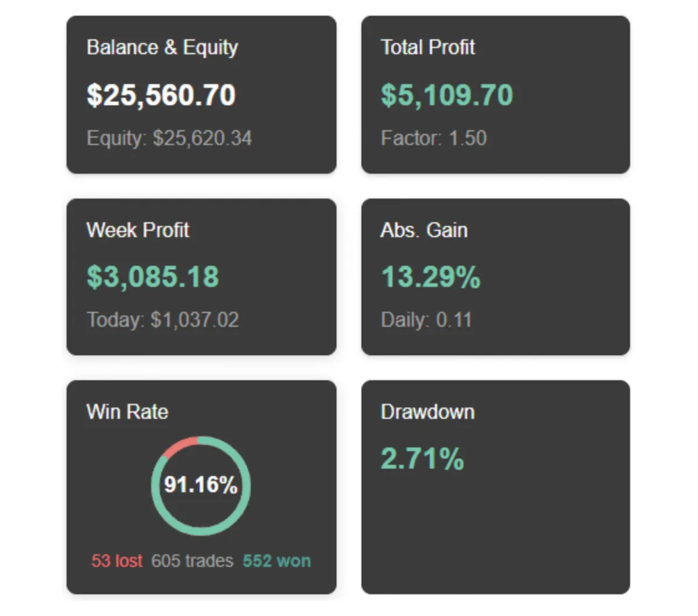Viewport: 698px width, 616px height.
Task: Select the Daily: 0.11 label
Action: point(426,320)
